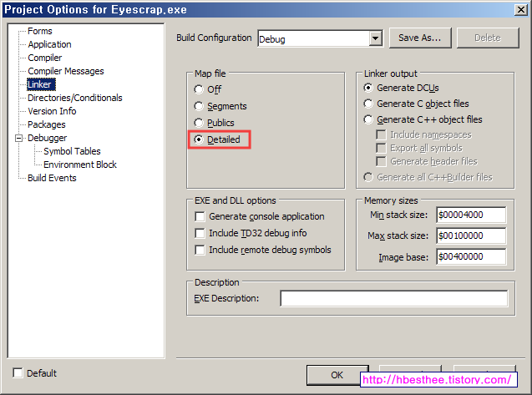532x395 pixels.
Task: Select Publics map file option
Action: pos(214,123)
